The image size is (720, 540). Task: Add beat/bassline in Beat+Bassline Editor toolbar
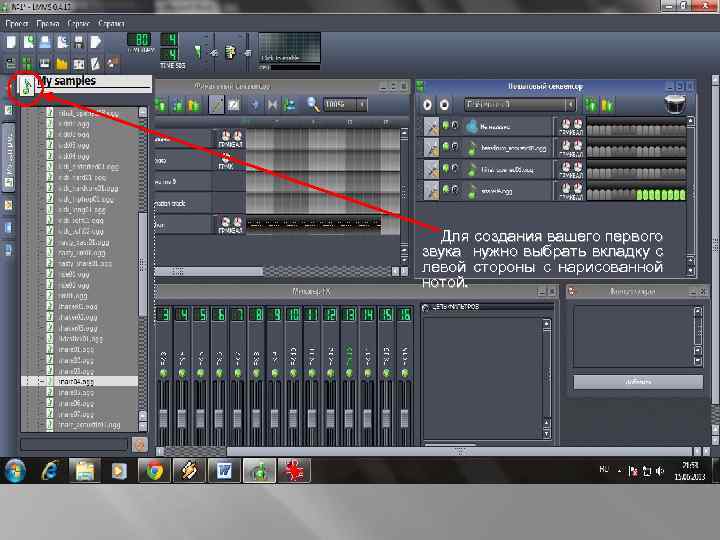(591, 105)
